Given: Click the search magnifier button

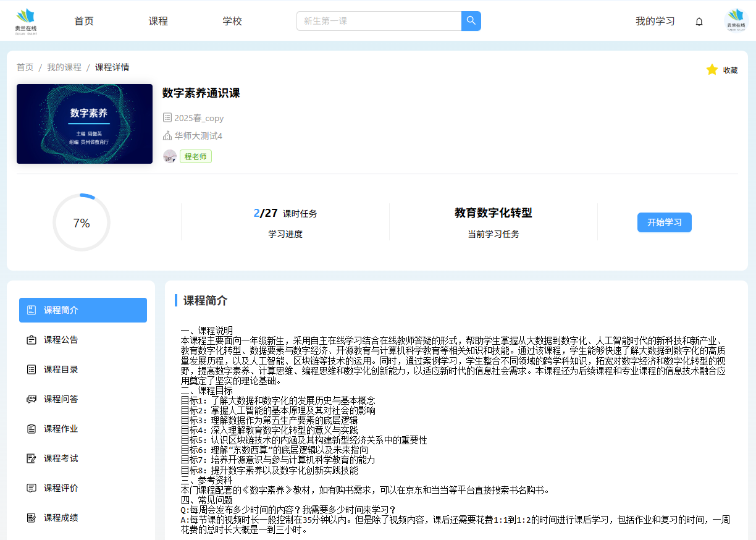Looking at the screenshot, I should click(471, 21).
